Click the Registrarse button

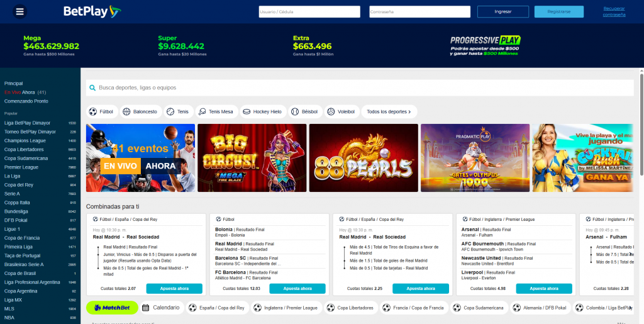point(558,12)
